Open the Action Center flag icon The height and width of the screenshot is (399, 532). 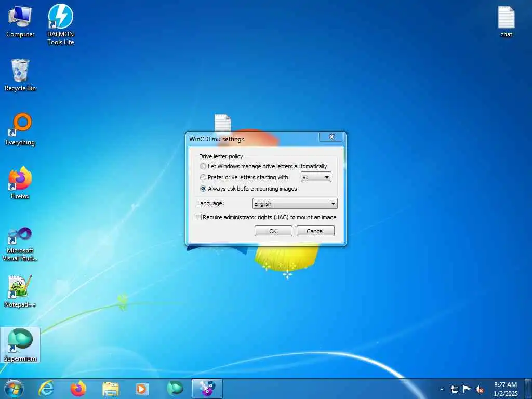pos(467,389)
